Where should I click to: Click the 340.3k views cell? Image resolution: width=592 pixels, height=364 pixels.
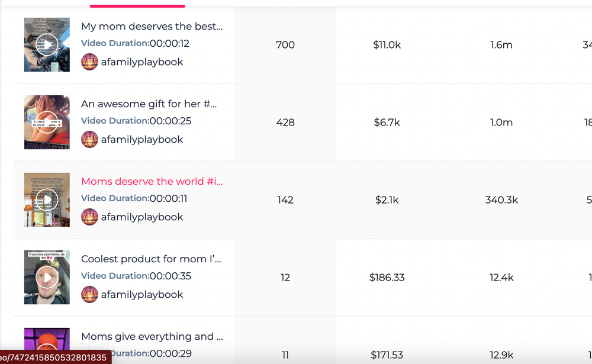pos(501,199)
